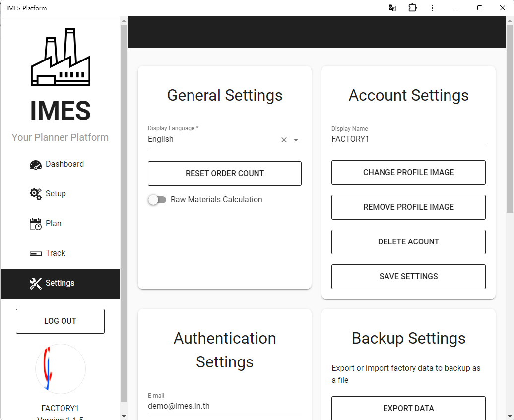Go to the Track menu item
Viewport: 514px width, 420px height.
coord(56,253)
